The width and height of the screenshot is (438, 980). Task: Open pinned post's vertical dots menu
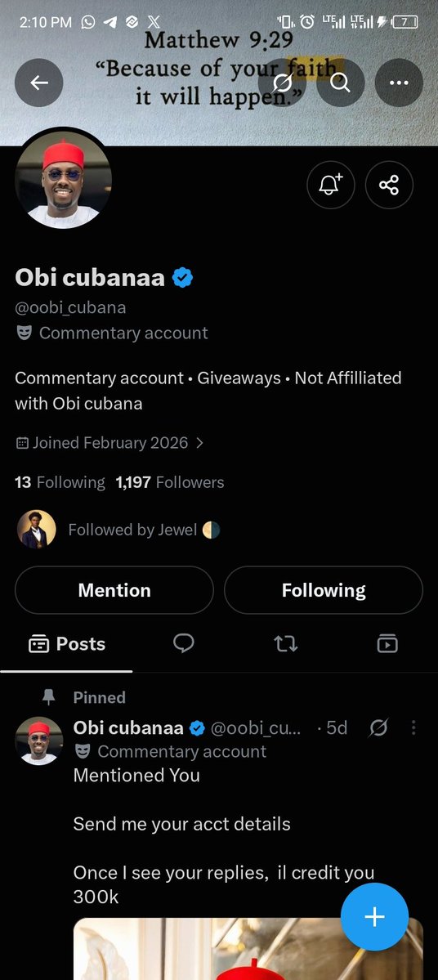coord(413,727)
